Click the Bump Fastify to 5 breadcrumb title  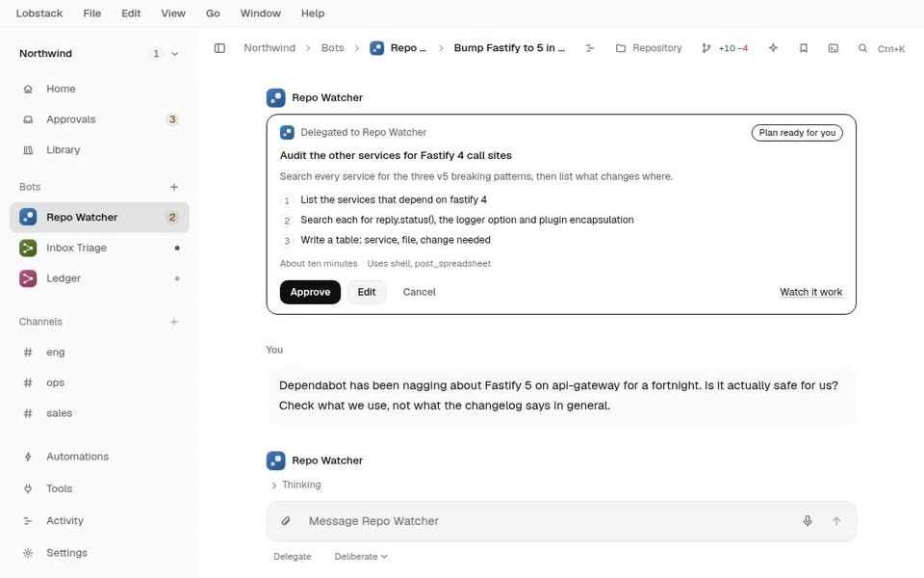point(509,48)
